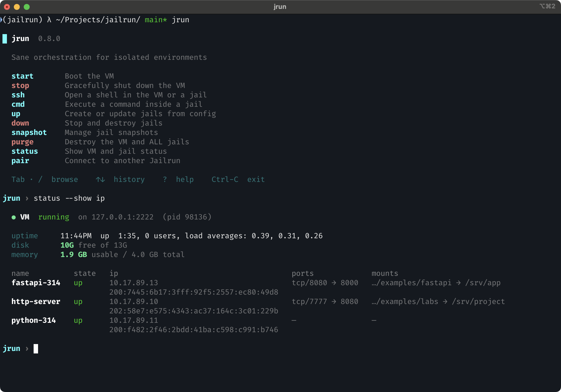The image size is (561, 392).
Task: Click the yellow minimize window button
Action: point(17,7)
